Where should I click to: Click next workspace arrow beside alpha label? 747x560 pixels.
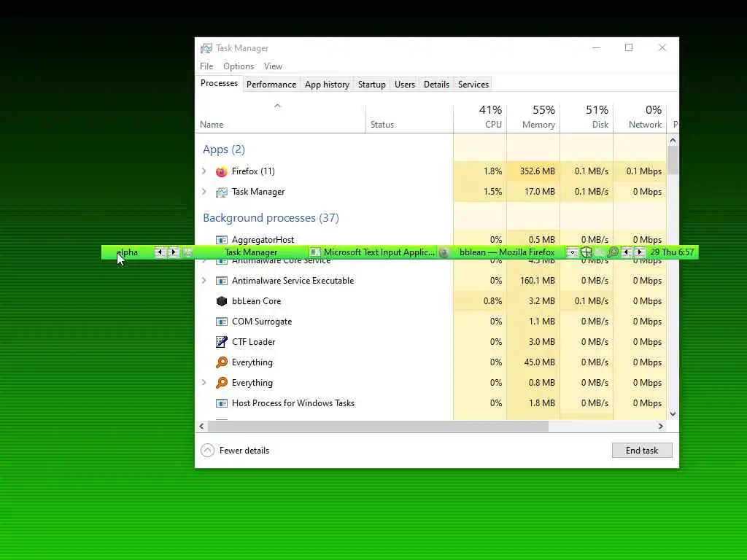(x=174, y=252)
